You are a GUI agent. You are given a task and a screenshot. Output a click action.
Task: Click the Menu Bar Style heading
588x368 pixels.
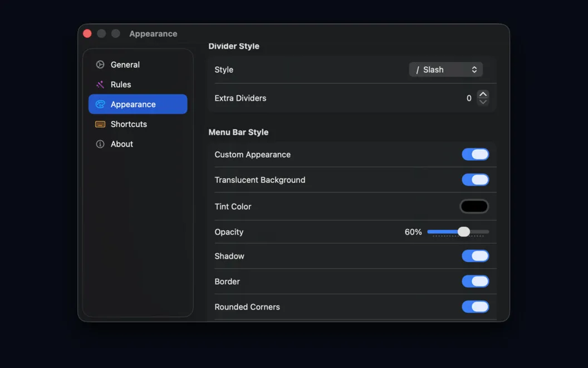[x=238, y=132]
